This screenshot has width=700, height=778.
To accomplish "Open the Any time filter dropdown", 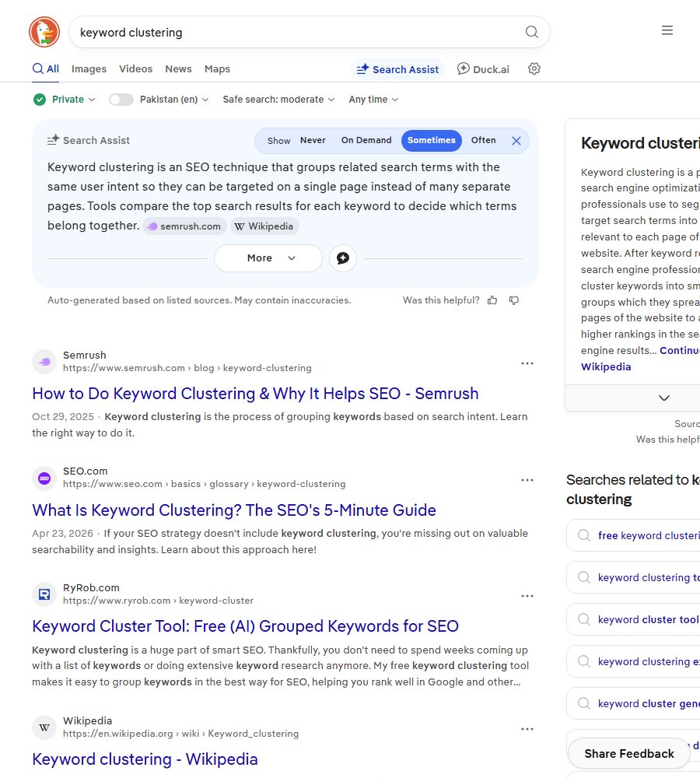I will tap(373, 100).
